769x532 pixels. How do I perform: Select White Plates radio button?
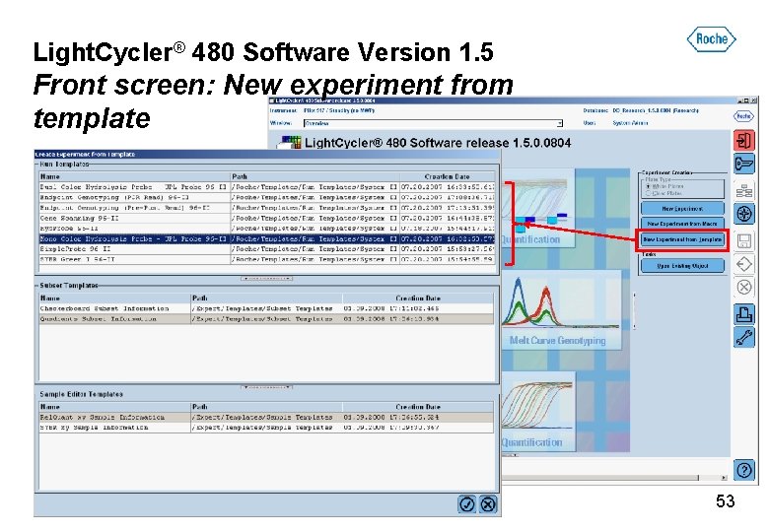[648, 186]
